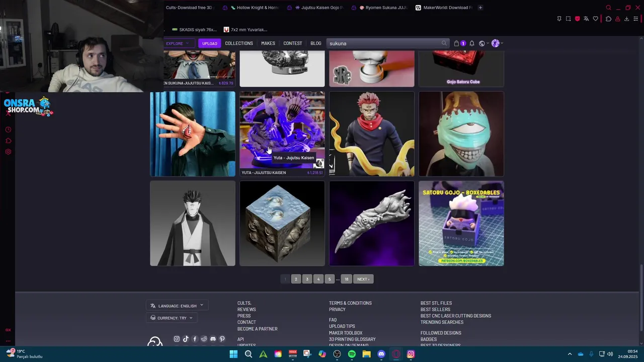Open the Contest menu item
The width and height of the screenshot is (644, 362).
coord(292,43)
